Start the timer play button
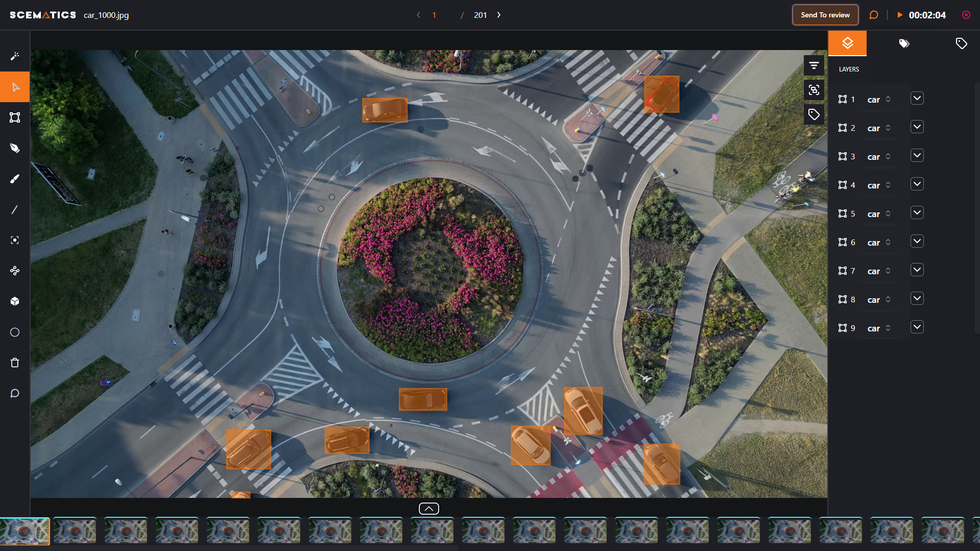This screenshot has height=551, width=980. [x=900, y=15]
